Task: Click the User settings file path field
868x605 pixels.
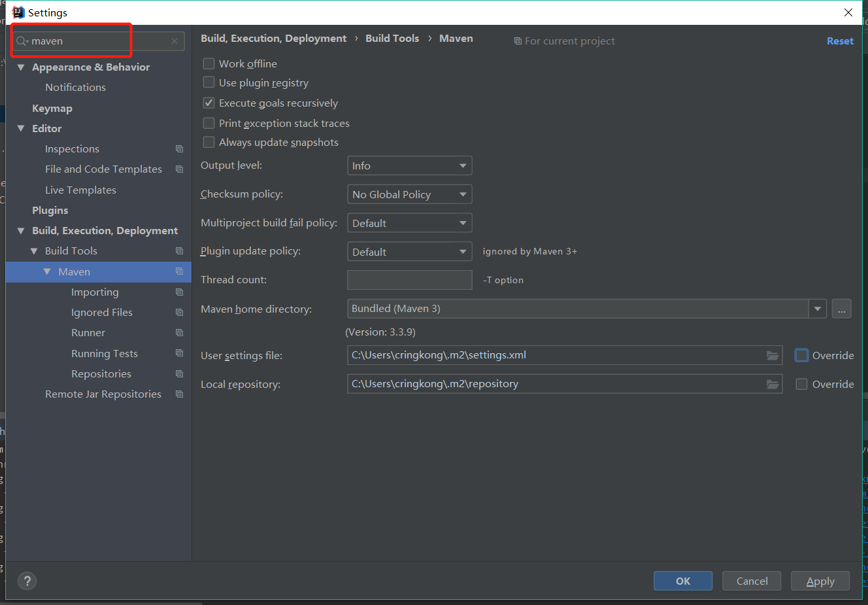Action: (565, 355)
